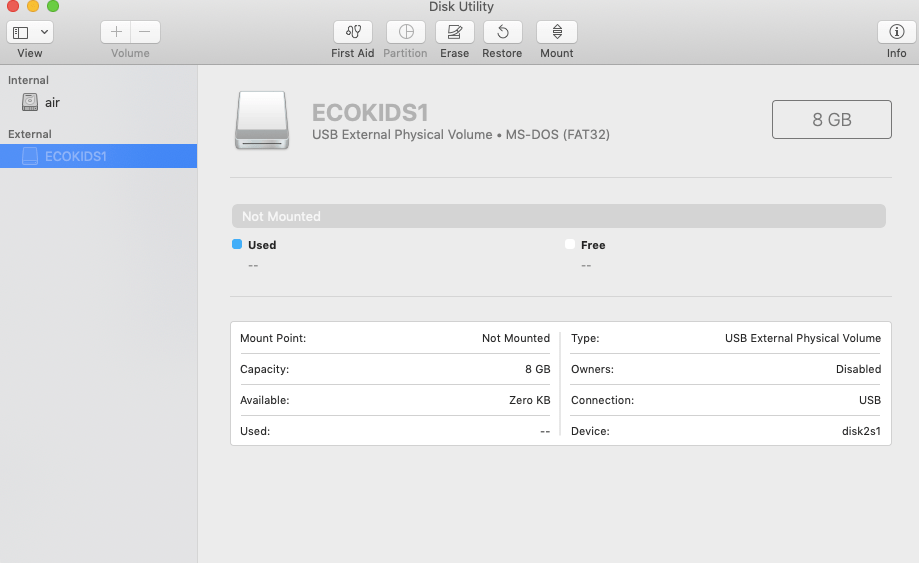This screenshot has width=919, height=563.
Task: Mount the selected ECOKIDS1 volume
Action: [x=557, y=32]
